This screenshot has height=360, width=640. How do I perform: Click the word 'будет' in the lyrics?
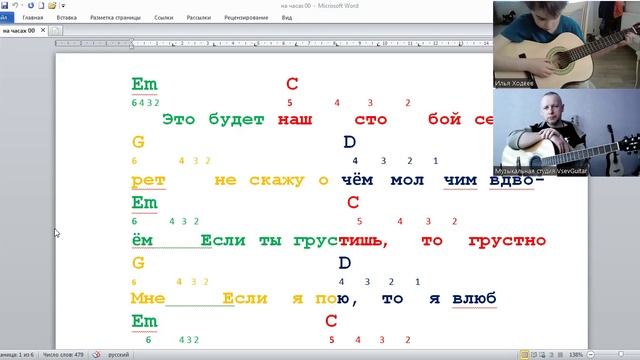pos(236,120)
